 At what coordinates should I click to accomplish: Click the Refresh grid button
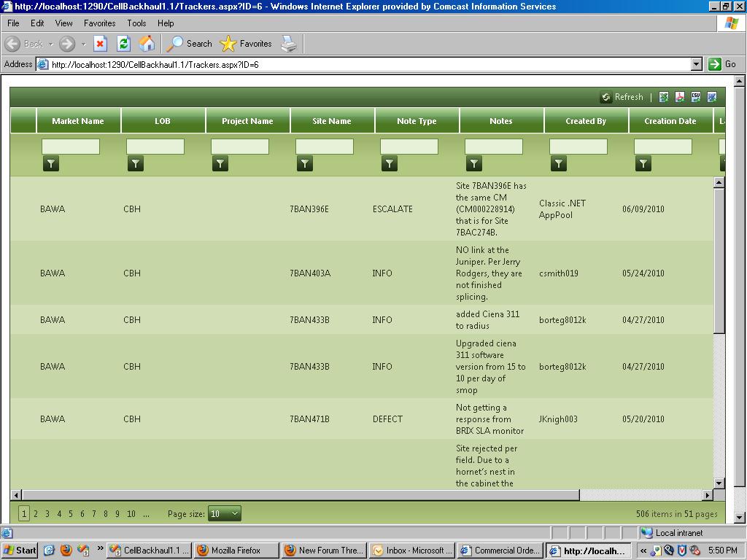[622, 97]
